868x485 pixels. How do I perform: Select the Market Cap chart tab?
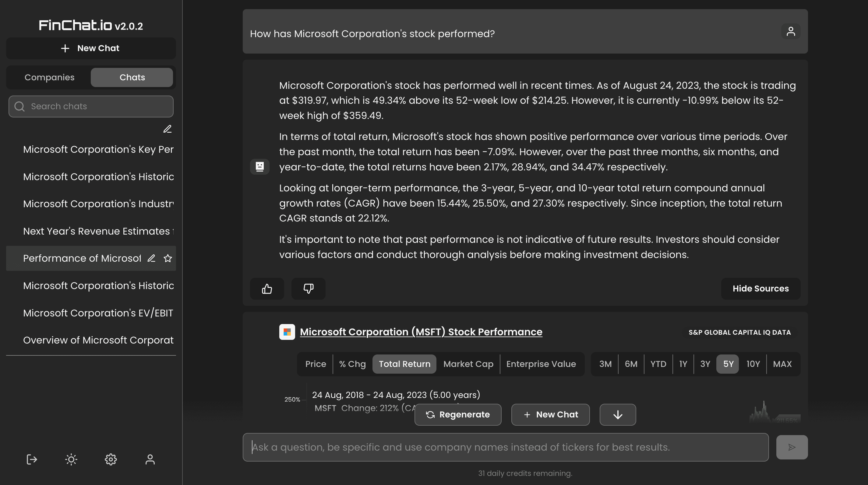coord(468,364)
